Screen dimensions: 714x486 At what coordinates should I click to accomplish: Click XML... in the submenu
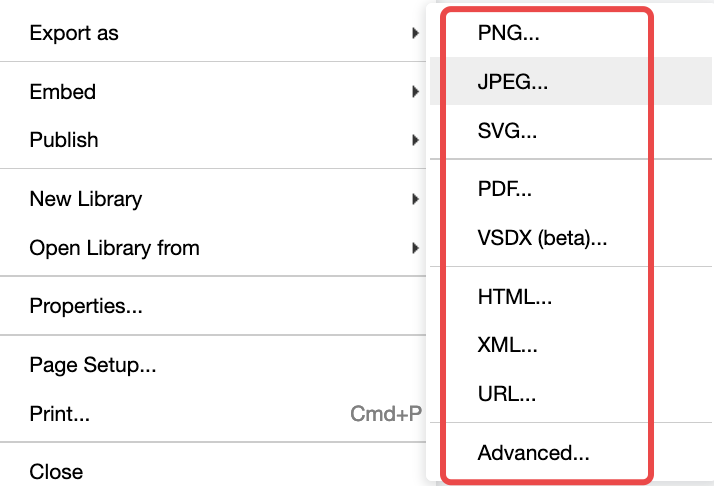point(508,346)
